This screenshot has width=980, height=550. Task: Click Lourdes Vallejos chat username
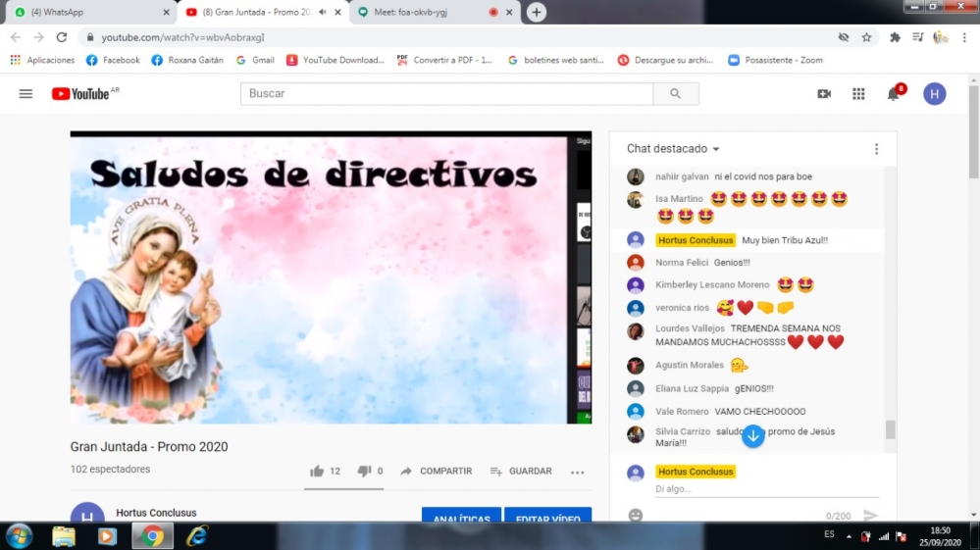690,328
